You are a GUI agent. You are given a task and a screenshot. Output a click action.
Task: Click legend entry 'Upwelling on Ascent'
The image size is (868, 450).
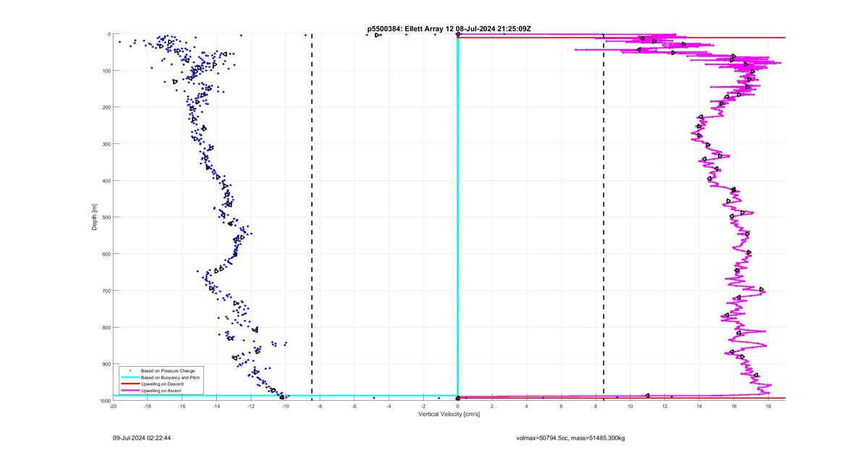(161, 391)
